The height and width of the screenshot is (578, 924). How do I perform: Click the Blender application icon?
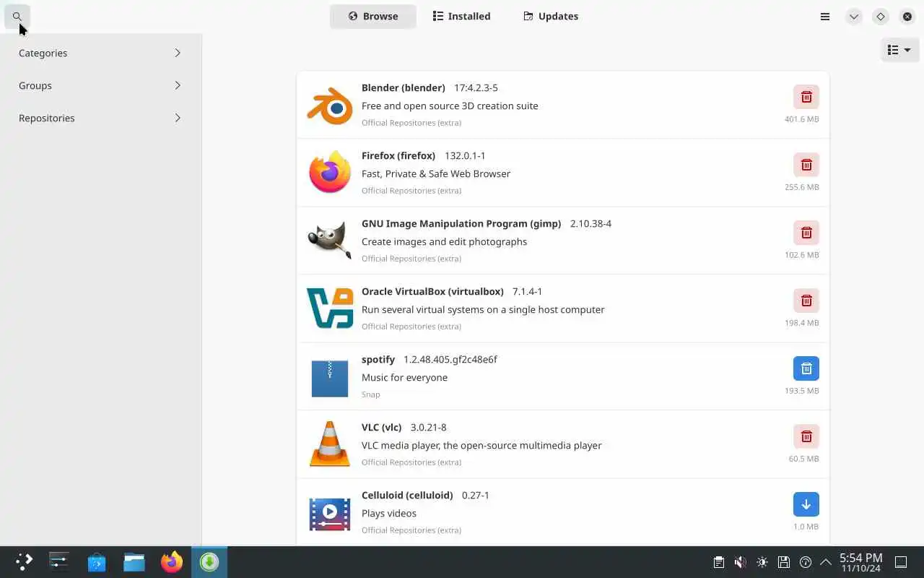[x=330, y=105]
